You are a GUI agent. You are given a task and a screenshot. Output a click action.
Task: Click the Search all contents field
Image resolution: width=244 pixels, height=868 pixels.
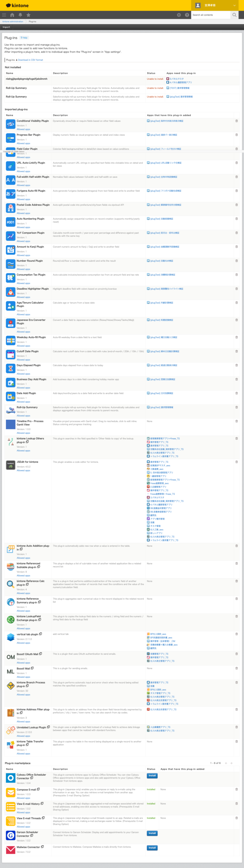pos(210,15)
